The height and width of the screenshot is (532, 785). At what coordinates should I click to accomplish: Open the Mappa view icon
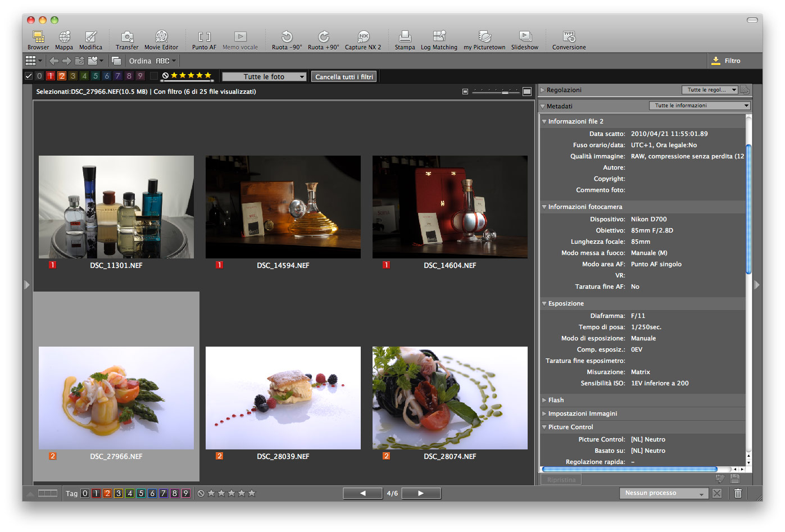pyautogui.click(x=64, y=37)
